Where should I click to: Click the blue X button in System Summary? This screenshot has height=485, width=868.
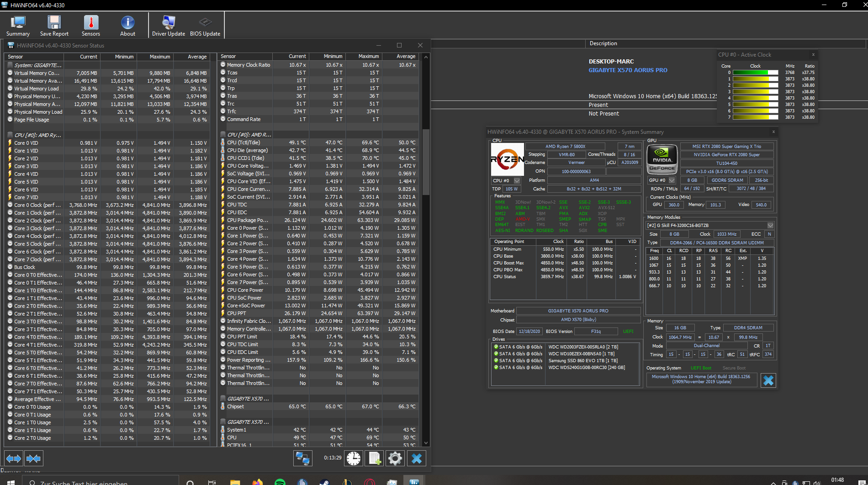pos(768,380)
